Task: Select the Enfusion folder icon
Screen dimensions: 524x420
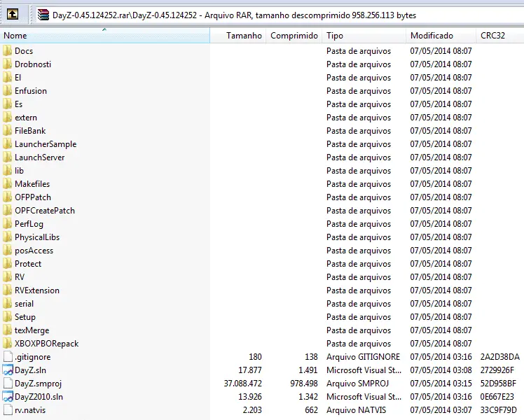Action: tap(7, 91)
